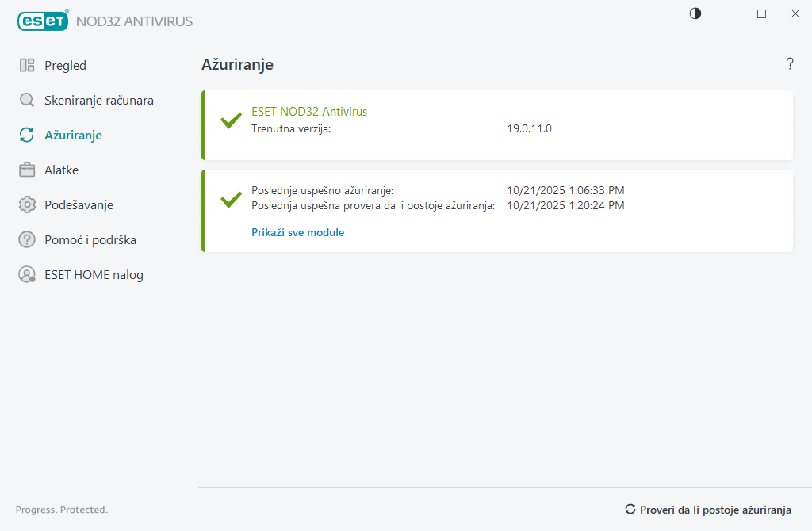Click the Pomoć i podrška question icon
Screen dimensions: 812x531
[x=27, y=240]
